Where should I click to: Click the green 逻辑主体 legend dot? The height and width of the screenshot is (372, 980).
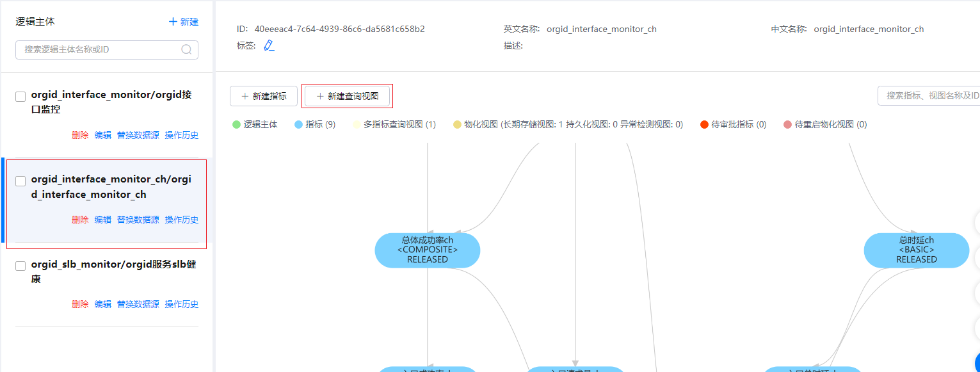(236, 125)
